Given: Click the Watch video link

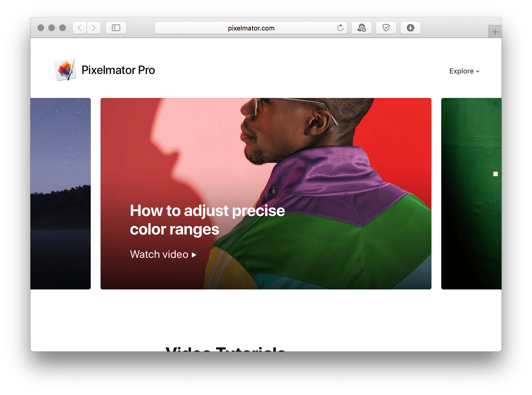Looking at the screenshot, I should coord(163,254).
